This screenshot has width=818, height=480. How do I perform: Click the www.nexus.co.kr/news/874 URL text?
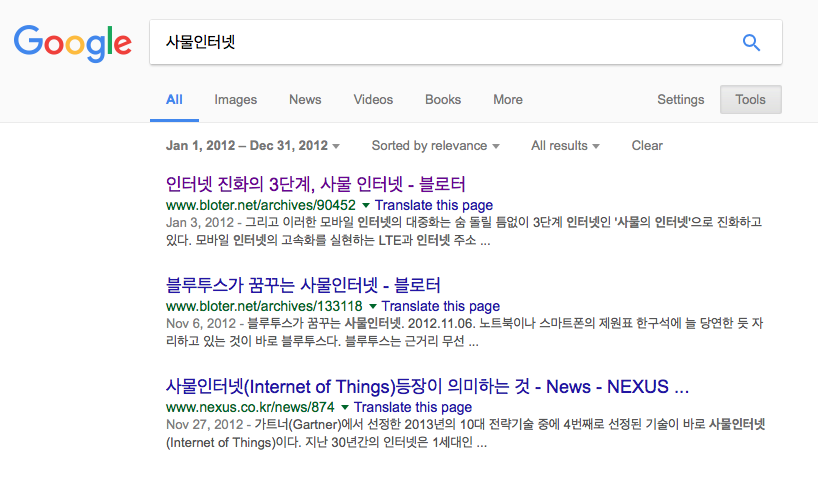pyautogui.click(x=250, y=407)
